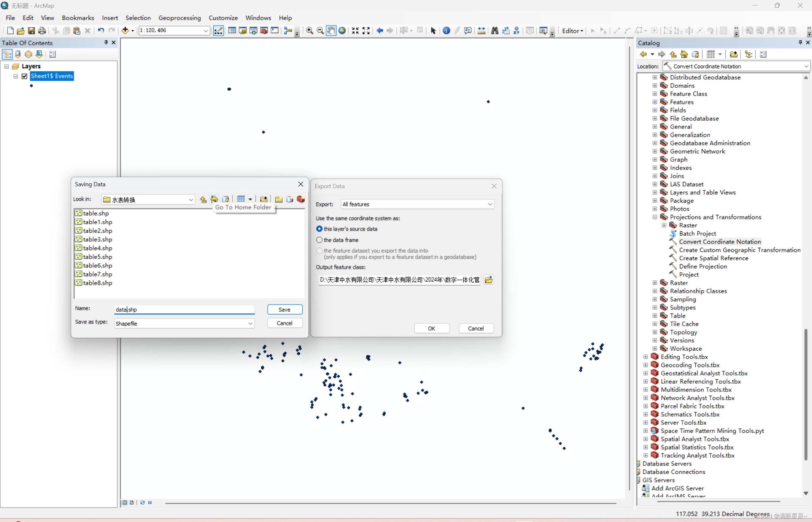This screenshot has height=522, width=812.
Task: Toggle the Sheet1$ Events layer checkbox
Action: (24, 76)
